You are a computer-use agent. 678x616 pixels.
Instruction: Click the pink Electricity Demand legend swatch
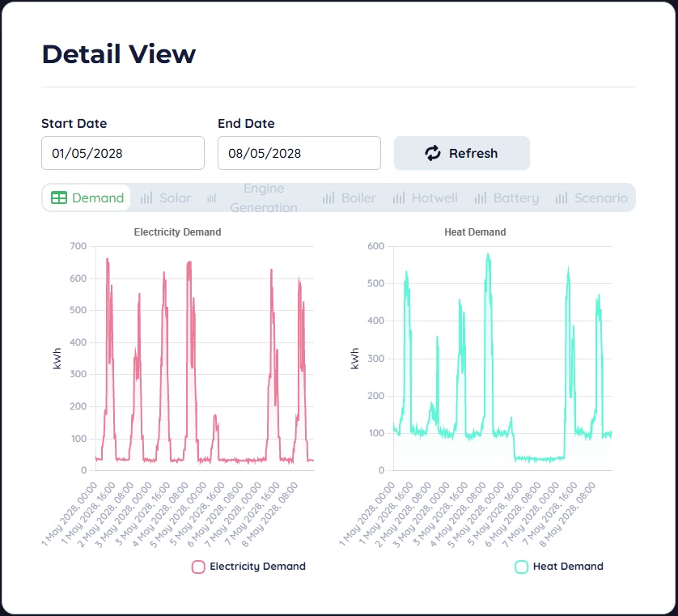click(x=198, y=567)
